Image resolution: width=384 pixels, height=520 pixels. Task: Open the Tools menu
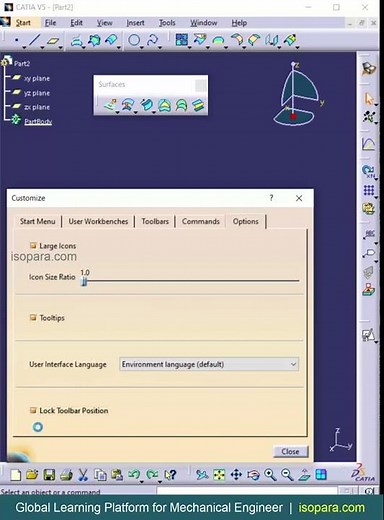pos(167,23)
